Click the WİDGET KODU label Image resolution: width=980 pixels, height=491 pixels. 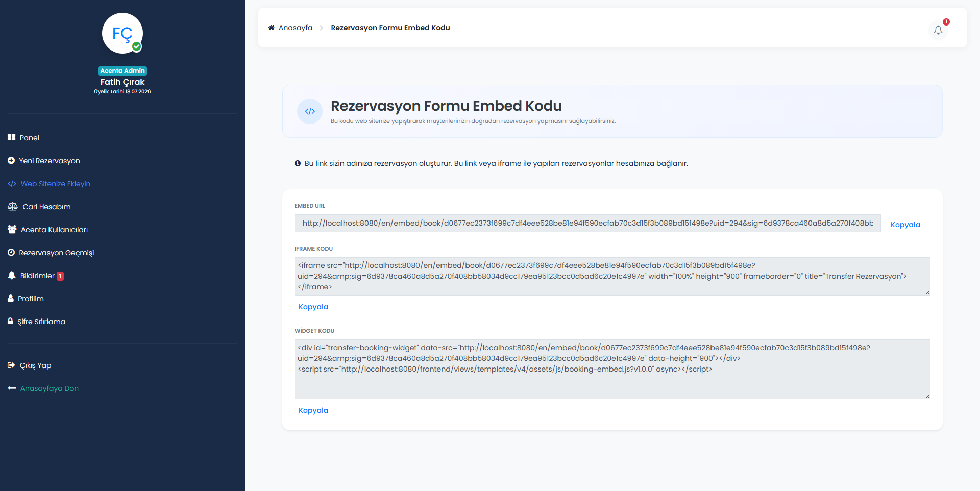tap(314, 331)
